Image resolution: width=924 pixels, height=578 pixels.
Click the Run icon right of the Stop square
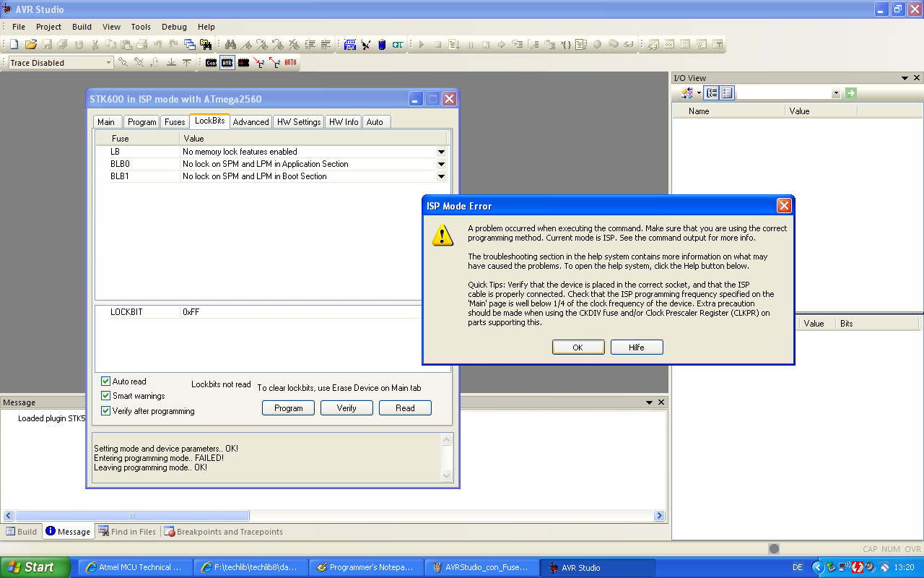[453, 44]
